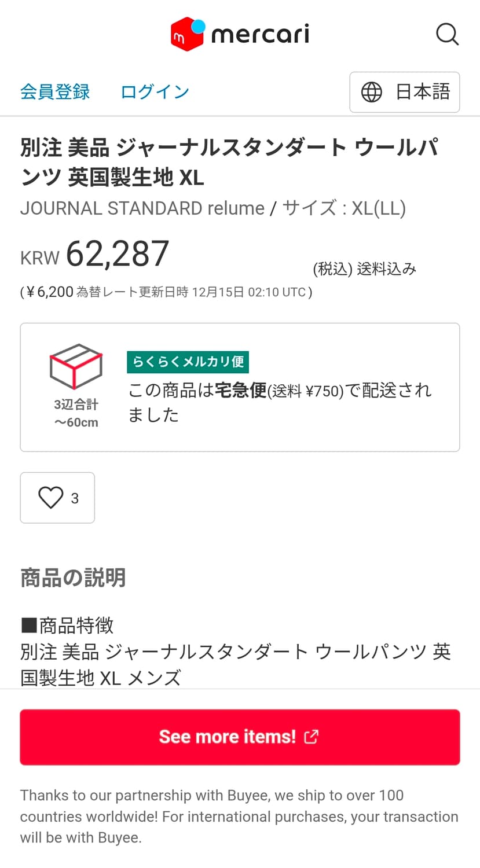This screenshot has height=868, width=480.
Task: Click the green らくらくメルカリ便 badge
Action: click(x=188, y=362)
